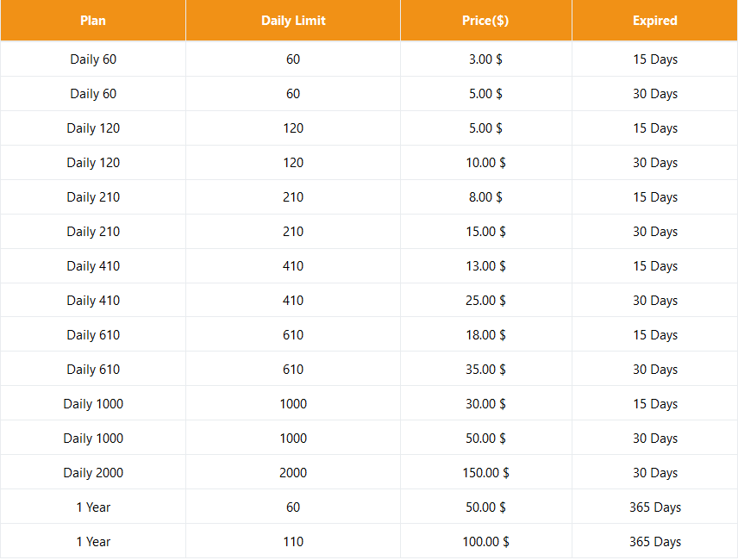Click the 13.00 $ price cell
This screenshot has width=738, height=560.
[485, 266]
